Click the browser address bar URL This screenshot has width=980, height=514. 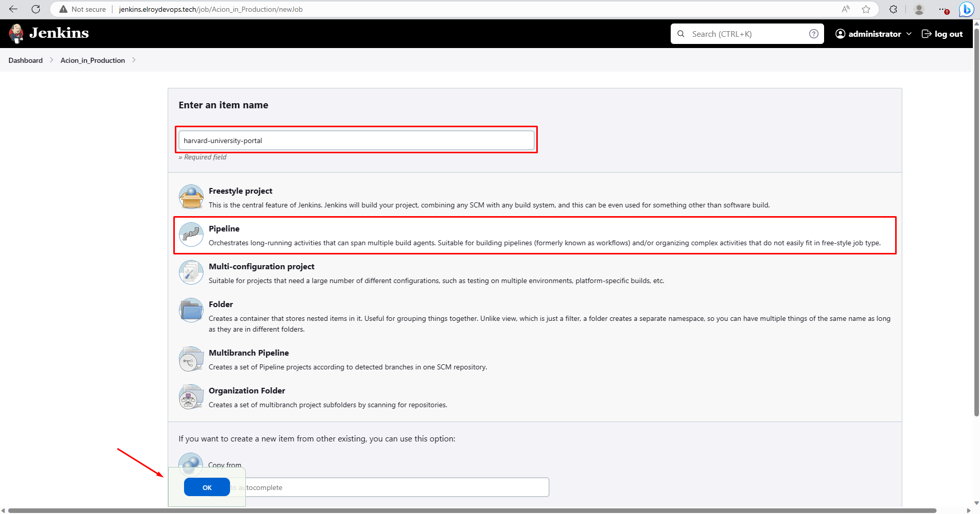click(x=211, y=9)
